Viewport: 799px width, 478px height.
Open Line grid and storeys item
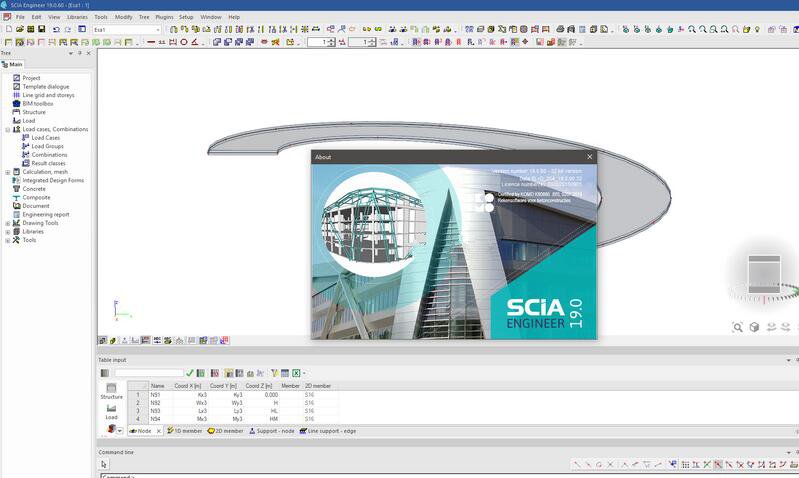[48, 95]
